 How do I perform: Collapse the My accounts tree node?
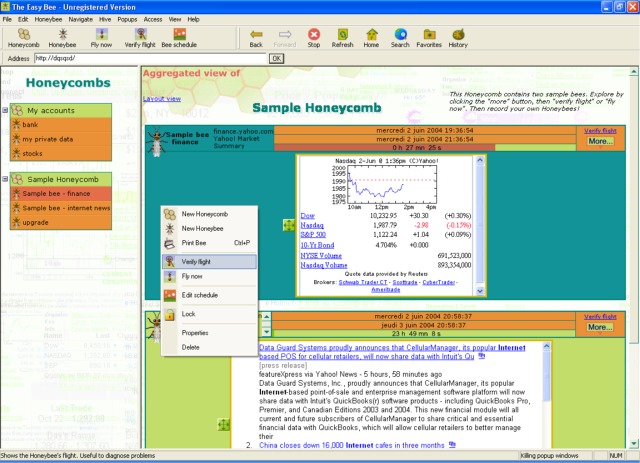[x=5, y=110]
